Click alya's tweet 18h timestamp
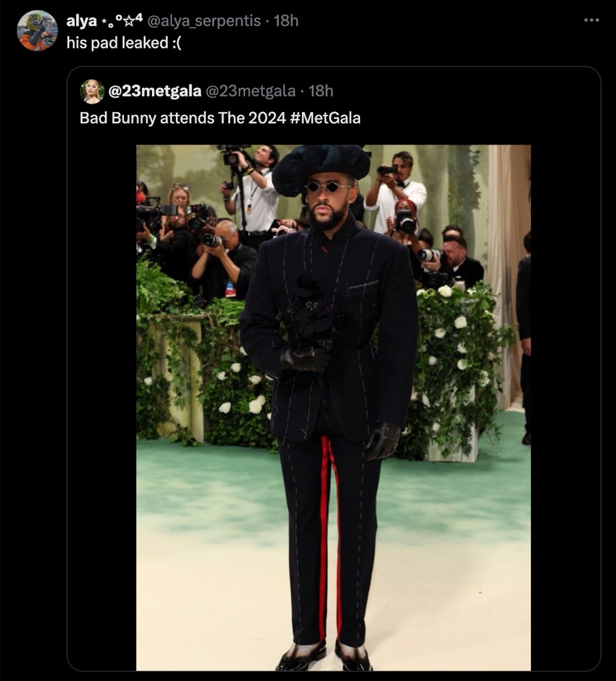This screenshot has height=681, width=616. pos(286,21)
